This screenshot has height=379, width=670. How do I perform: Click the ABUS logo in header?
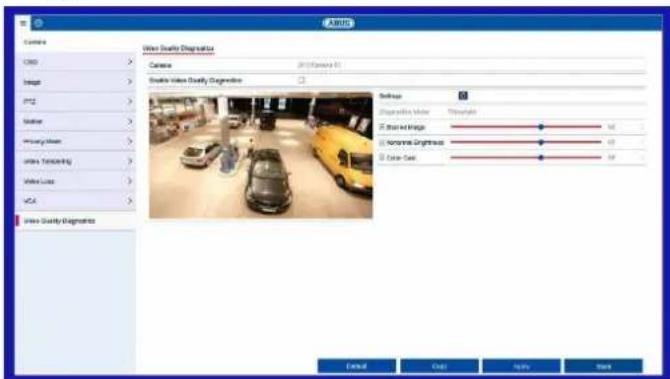pyautogui.click(x=338, y=23)
